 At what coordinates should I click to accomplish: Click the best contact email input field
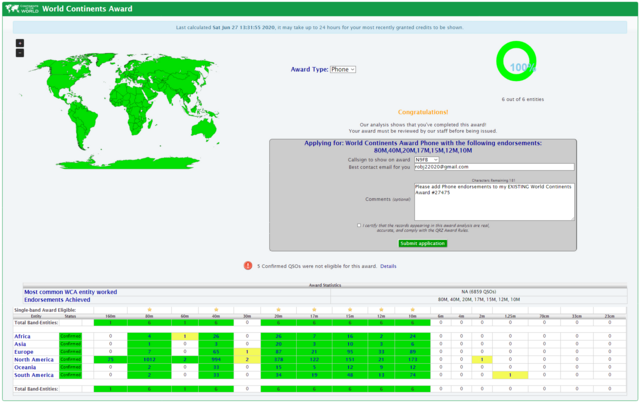pos(494,167)
